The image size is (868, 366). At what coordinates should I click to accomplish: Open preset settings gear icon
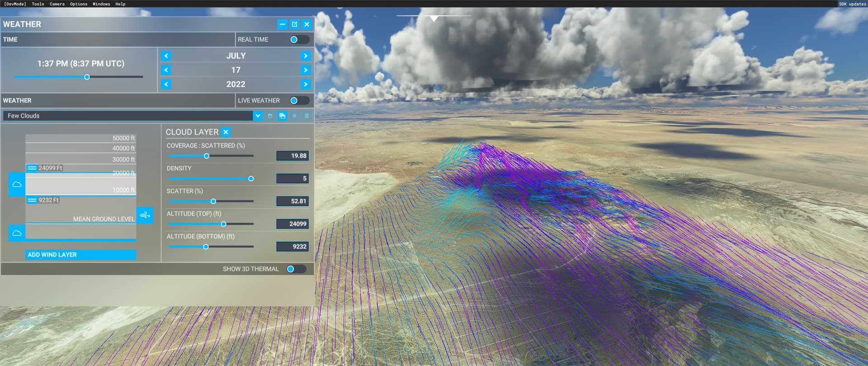pyautogui.click(x=294, y=116)
